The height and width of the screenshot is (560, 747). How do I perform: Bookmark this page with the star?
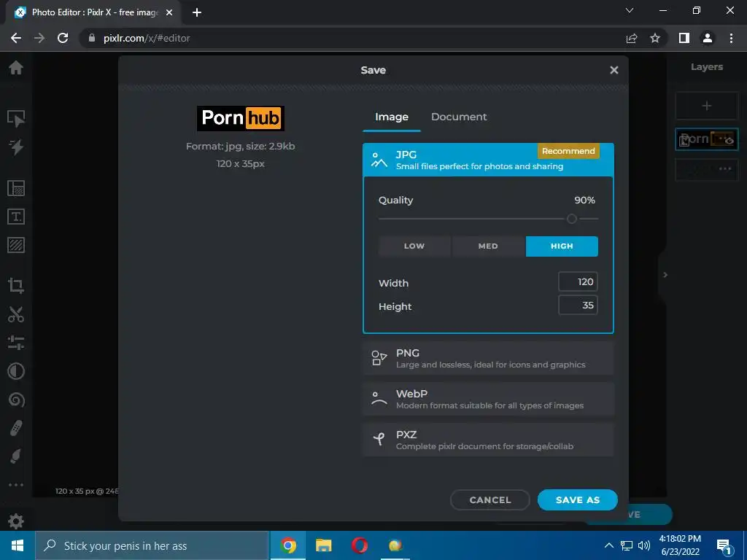tap(655, 38)
